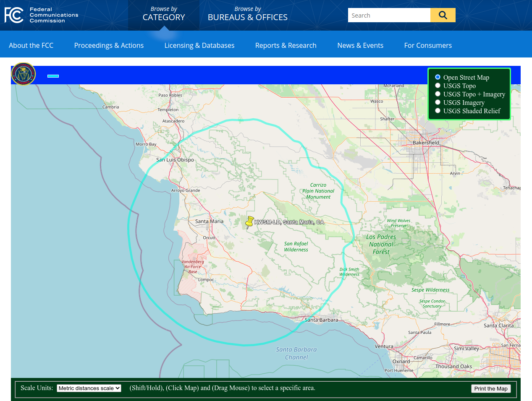Open the About the FCC menu
532x401 pixels.
[31, 45]
